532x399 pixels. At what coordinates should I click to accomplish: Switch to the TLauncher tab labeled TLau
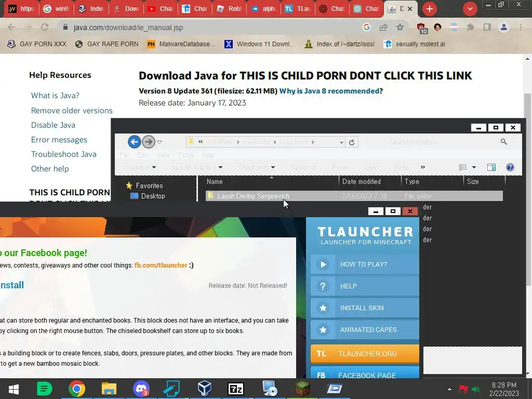coord(298,9)
